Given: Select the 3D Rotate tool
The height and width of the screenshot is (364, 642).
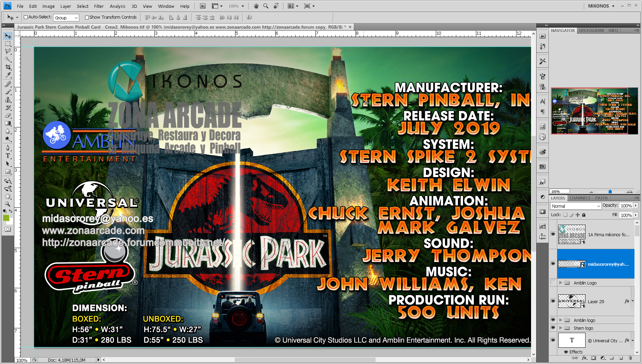Looking at the screenshot, I should [x=8, y=180].
